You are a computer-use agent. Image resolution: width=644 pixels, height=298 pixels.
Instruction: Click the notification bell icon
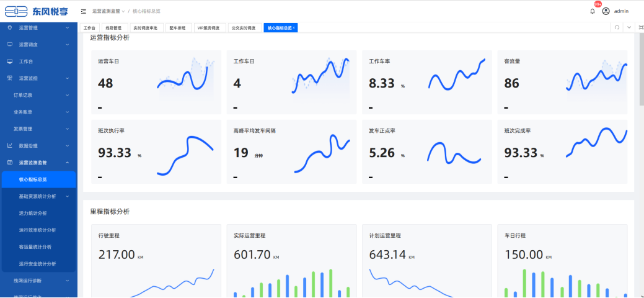[592, 11]
